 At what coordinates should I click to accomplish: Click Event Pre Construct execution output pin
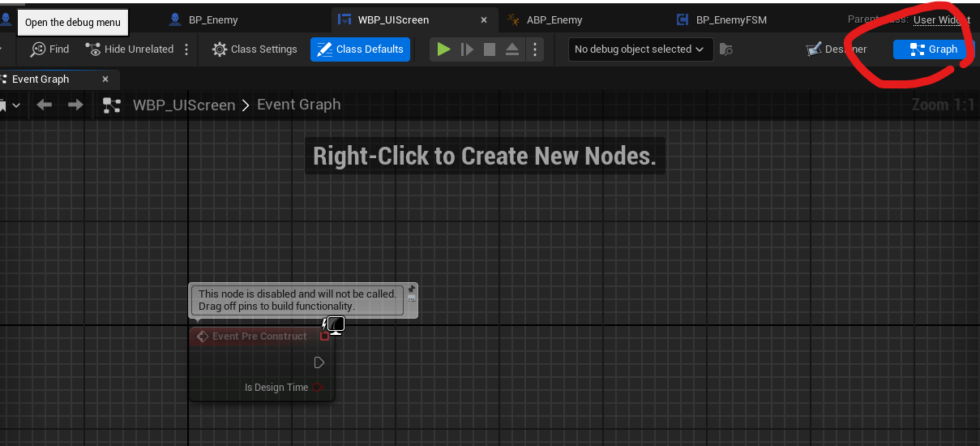(x=319, y=362)
